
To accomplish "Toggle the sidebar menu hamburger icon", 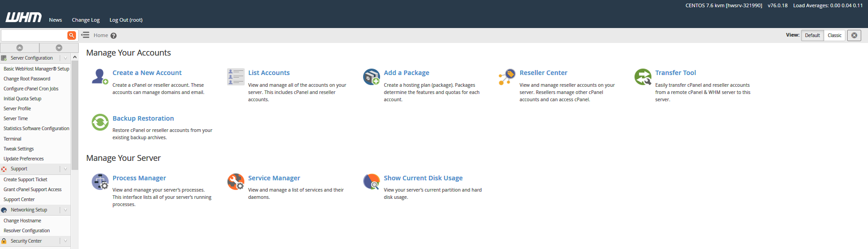I will pyautogui.click(x=85, y=35).
